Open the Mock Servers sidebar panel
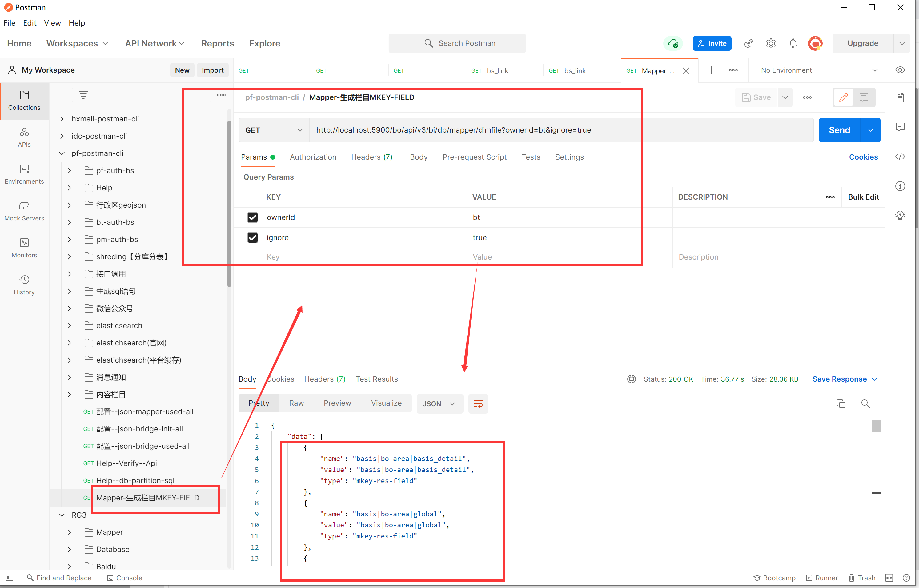919x588 pixels. coord(24,211)
